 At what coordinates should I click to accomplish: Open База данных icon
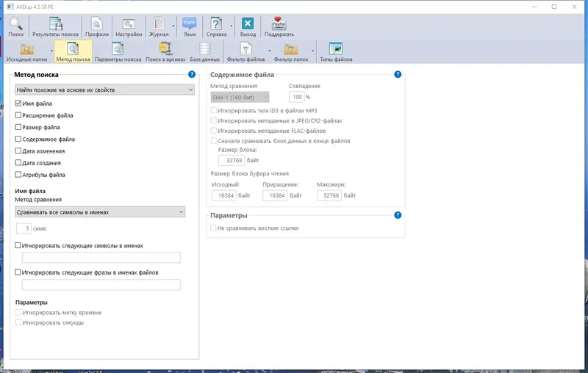click(205, 51)
